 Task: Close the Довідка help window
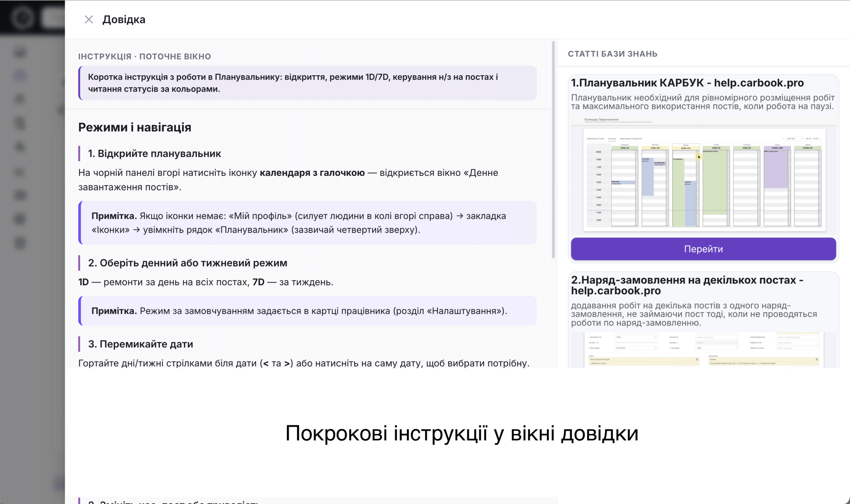pos(89,19)
